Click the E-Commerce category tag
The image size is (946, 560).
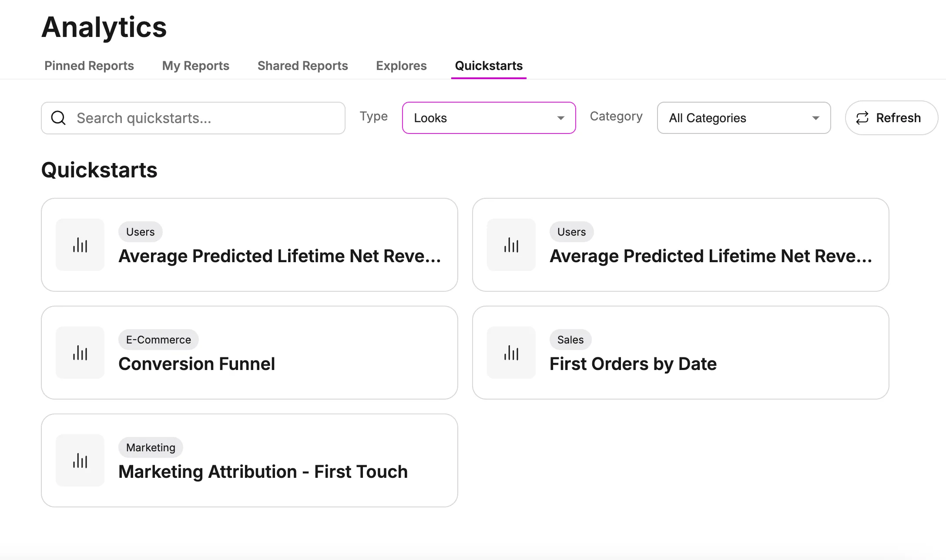click(158, 340)
